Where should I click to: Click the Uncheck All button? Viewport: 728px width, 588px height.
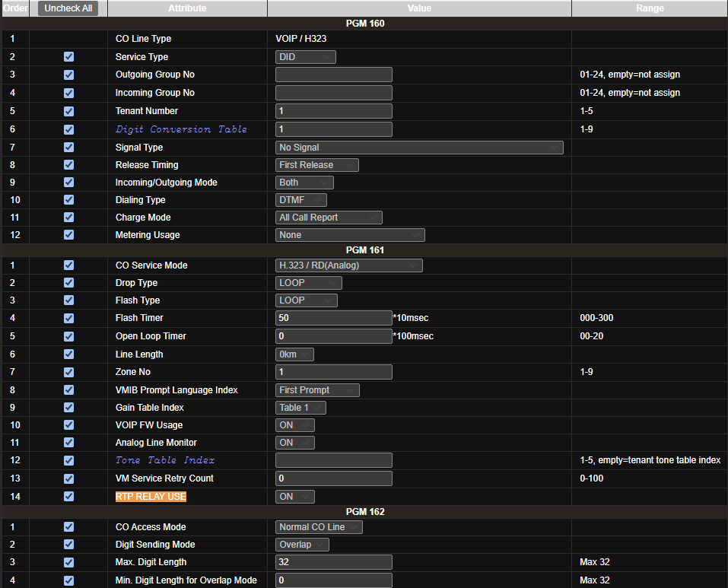(68, 8)
